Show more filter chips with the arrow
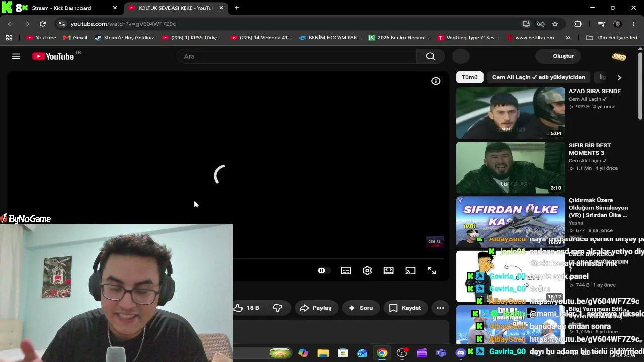The width and height of the screenshot is (644, 362). tap(619, 77)
